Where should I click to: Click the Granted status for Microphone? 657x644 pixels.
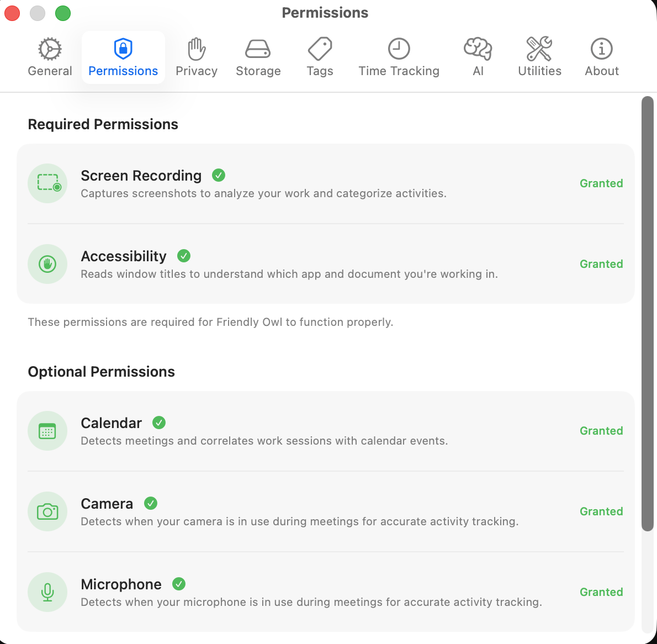(601, 592)
